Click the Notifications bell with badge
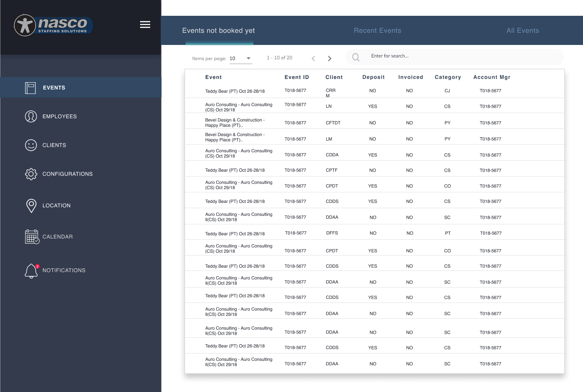The width and height of the screenshot is (583, 392). tap(31, 271)
